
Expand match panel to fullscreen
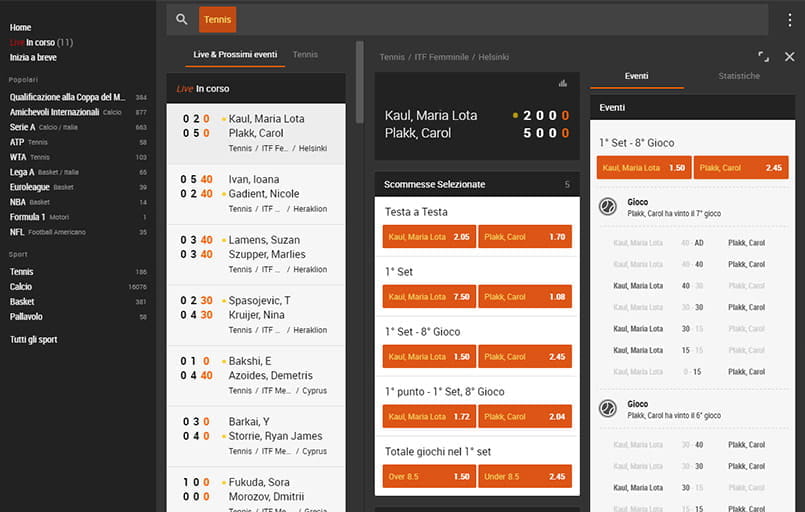(x=764, y=58)
